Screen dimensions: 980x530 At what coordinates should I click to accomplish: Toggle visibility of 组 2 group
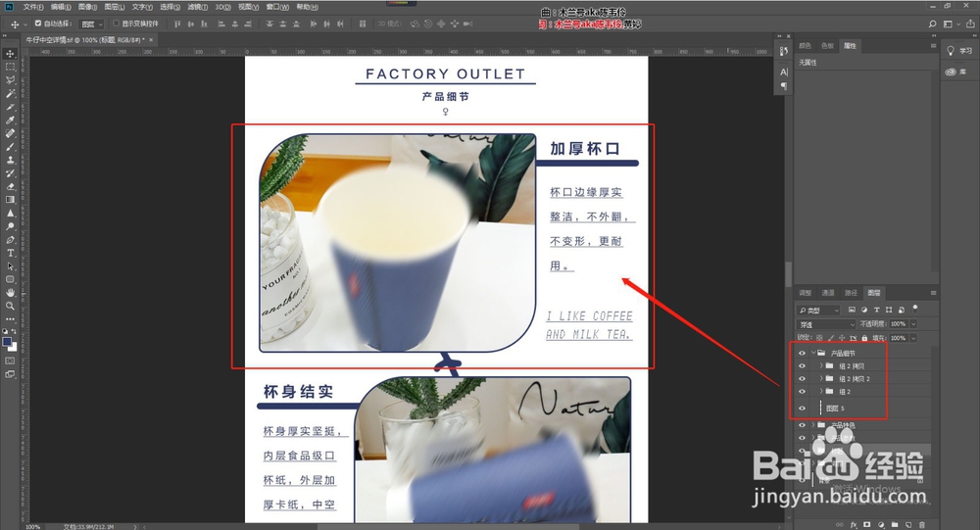[802, 391]
